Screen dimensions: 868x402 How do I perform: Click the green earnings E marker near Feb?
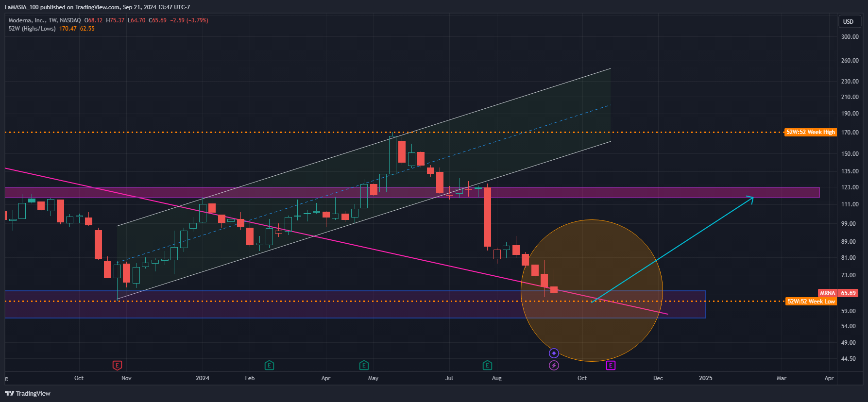tap(269, 365)
